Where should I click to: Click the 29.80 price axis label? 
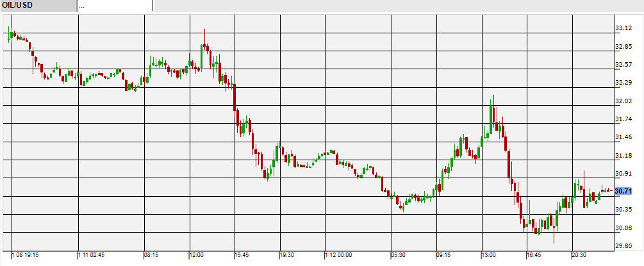point(624,245)
